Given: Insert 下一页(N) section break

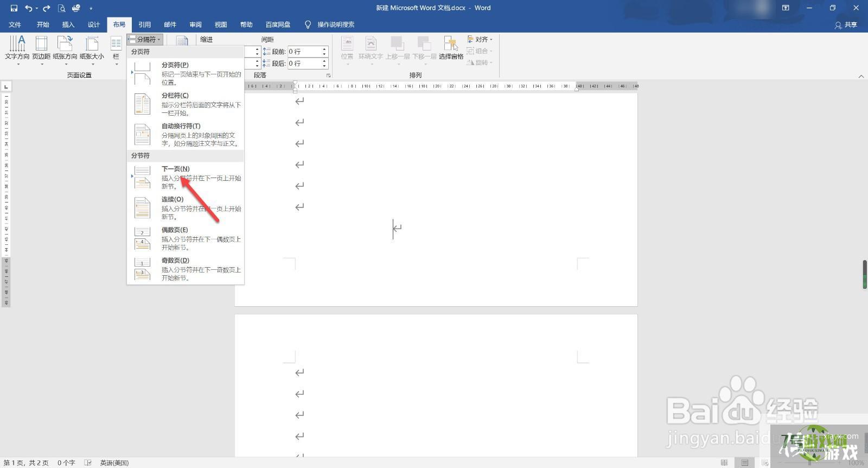Looking at the screenshot, I should tap(186, 177).
